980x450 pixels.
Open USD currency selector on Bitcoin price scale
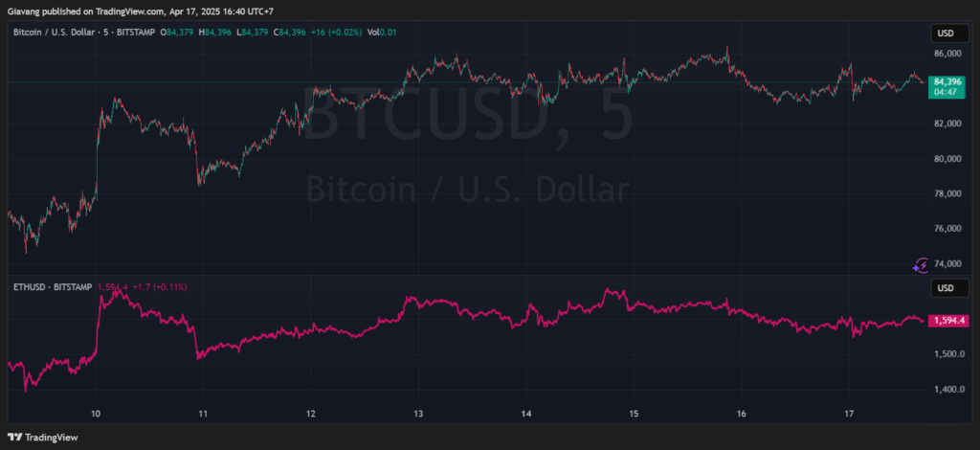pos(945,34)
